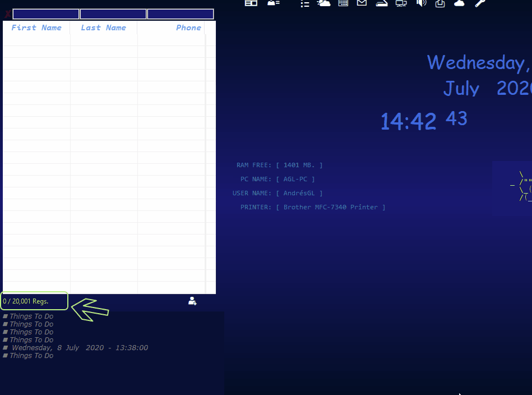
Task: Open the calendar grid icon
Action: pyautogui.click(x=343, y=3)
